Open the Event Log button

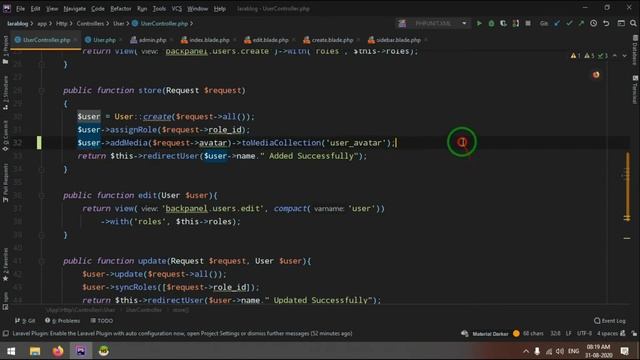point(610,321)
